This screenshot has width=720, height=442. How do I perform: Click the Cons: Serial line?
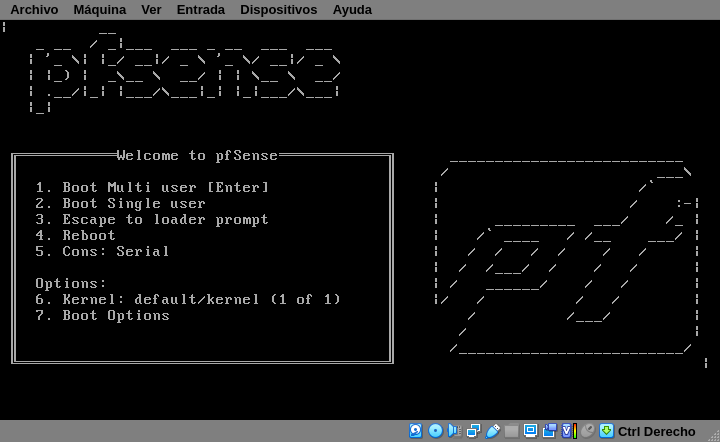click(102, 252)
